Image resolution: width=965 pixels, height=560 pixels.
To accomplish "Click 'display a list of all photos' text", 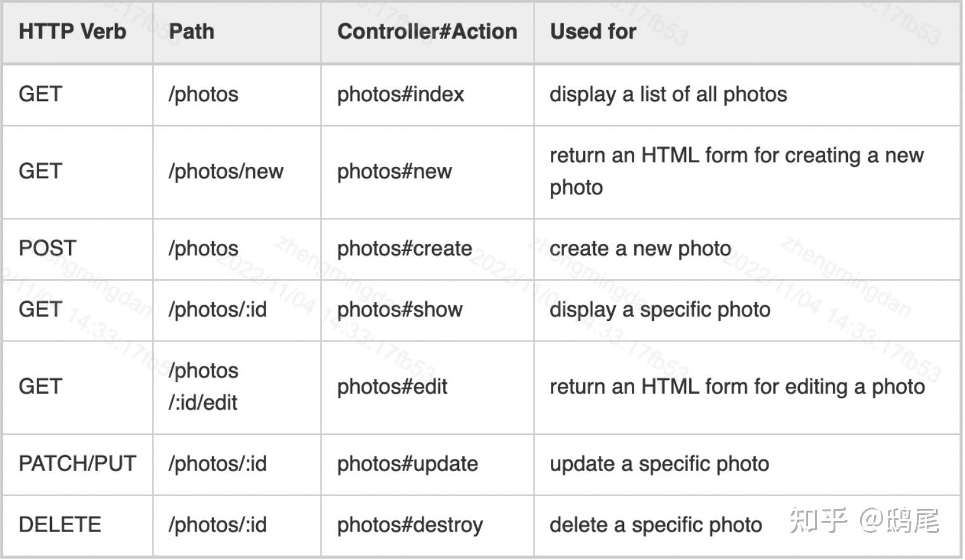I will pos(668,94).
